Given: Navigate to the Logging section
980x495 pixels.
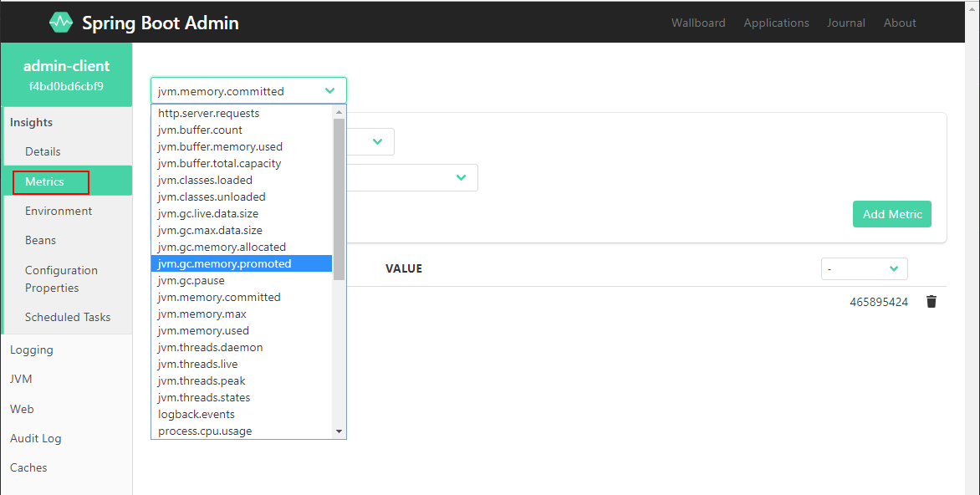Looking at the screenshot, I should pos(32,350).
